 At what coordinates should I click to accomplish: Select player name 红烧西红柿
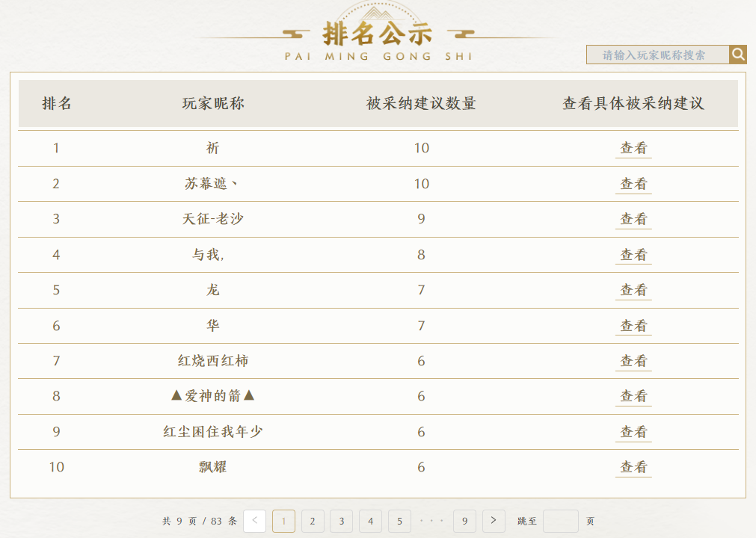pyautogui.click(x=212, y=361)
